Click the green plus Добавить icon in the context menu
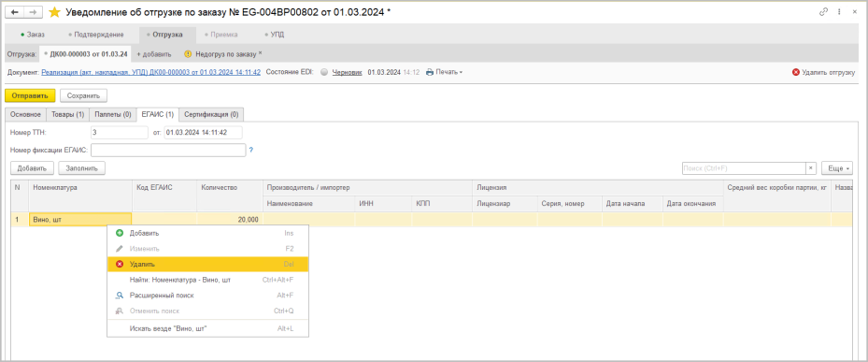 tap(119, 234)
